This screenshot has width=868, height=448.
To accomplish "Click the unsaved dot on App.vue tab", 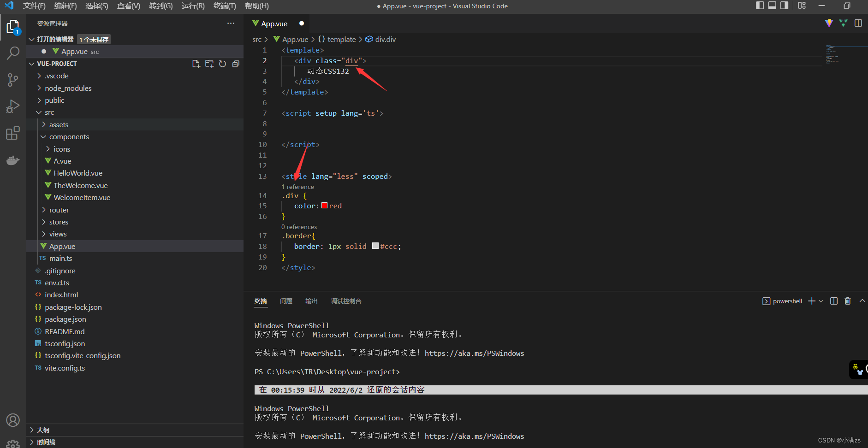I will (x=302, y=24).
